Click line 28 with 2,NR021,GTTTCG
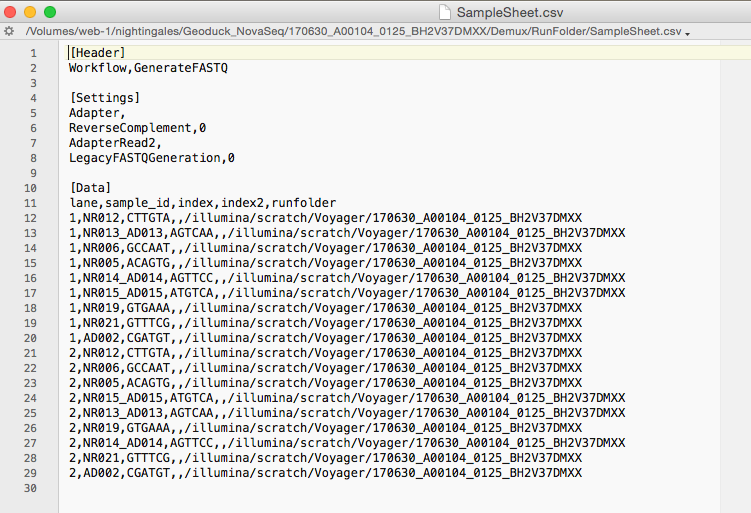The height and width of the screenshot is (513, 751). [x=326, y=458]
